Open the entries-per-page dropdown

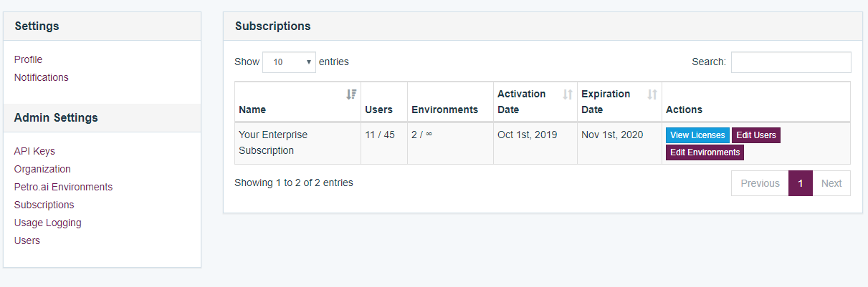click(x=290, y=62)
